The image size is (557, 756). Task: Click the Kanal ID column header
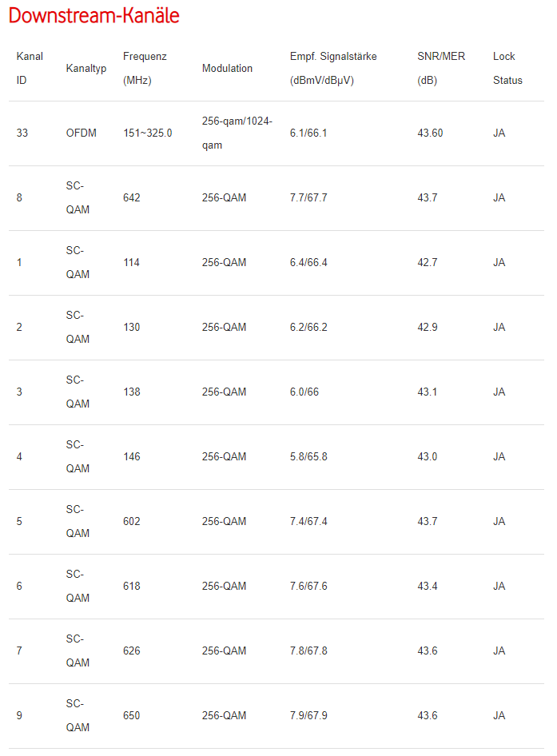pyautogui.click(x=30, y=68)
